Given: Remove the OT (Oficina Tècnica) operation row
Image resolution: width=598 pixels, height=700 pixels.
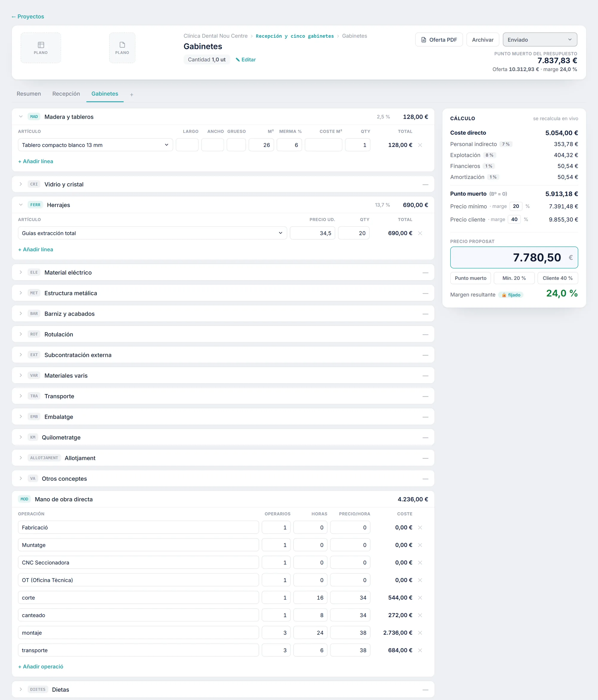Looking at the screenshot, I should [x=420, y=580].
